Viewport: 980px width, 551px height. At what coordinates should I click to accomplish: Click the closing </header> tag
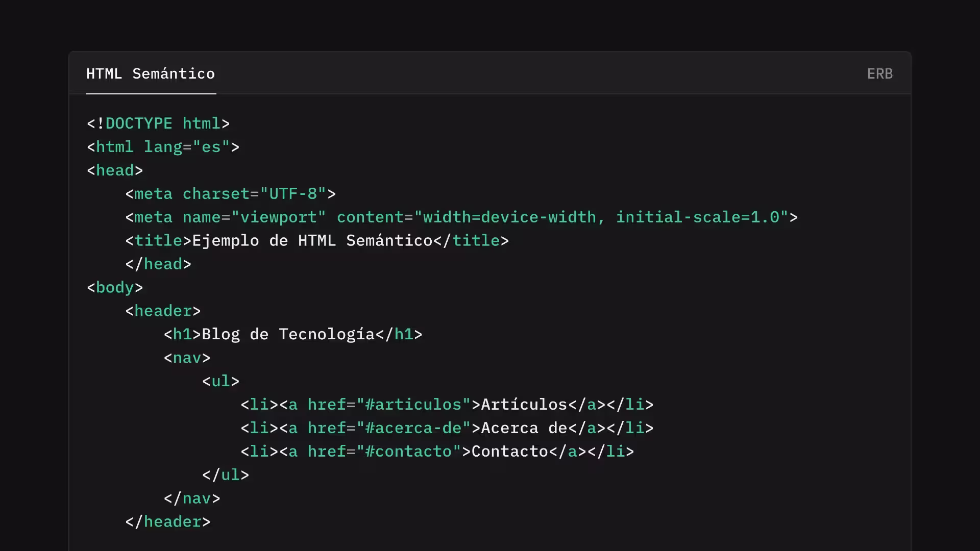coord(168,522)
